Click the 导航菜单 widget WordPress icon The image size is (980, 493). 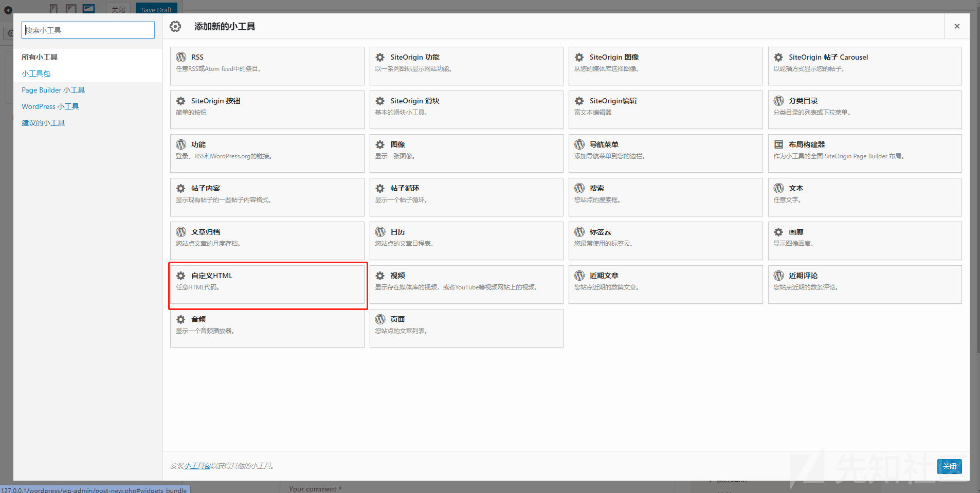pos(579,144)
